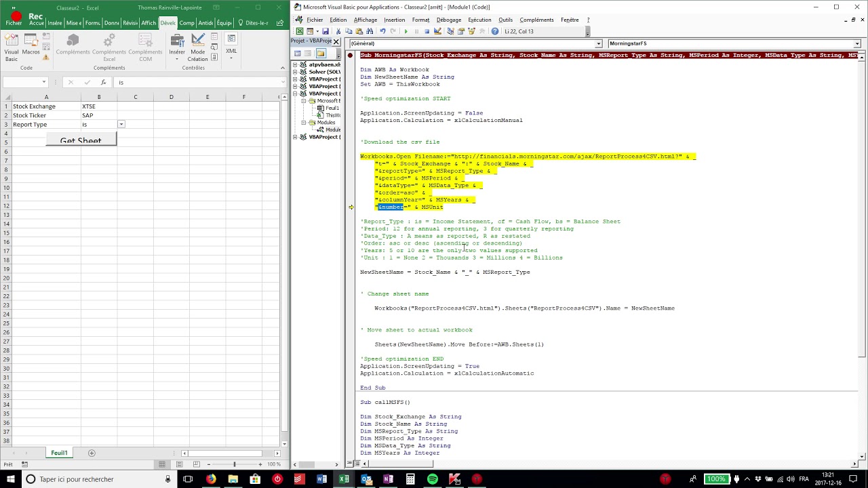Open the Visual Basic editor button
Image resolution: width=868 pixels, height=488 pixels.
(12, 47)
